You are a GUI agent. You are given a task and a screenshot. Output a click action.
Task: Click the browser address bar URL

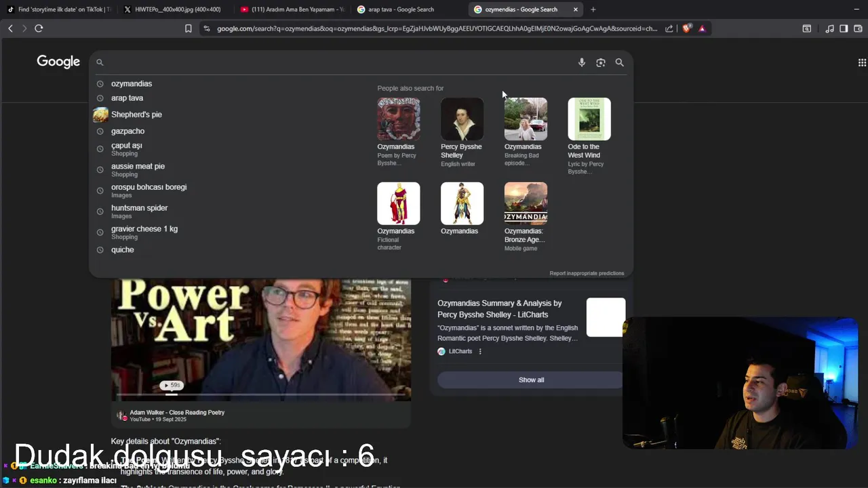coord(437,28)
